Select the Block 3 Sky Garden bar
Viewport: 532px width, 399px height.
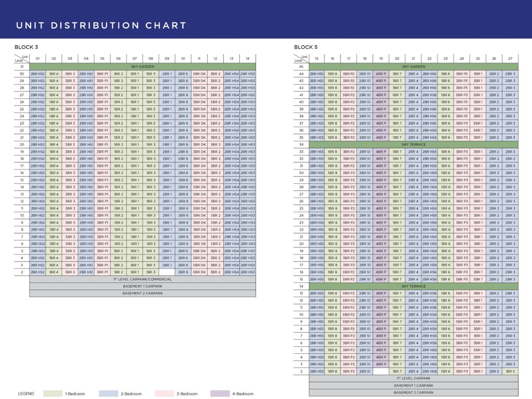143,66
